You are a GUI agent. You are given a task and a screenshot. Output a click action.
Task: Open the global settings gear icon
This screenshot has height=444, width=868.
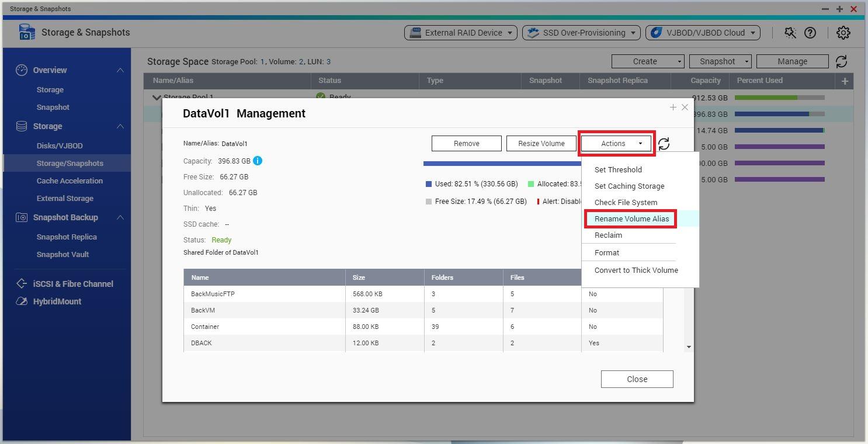pyautogui.click(x=843, y=33)
